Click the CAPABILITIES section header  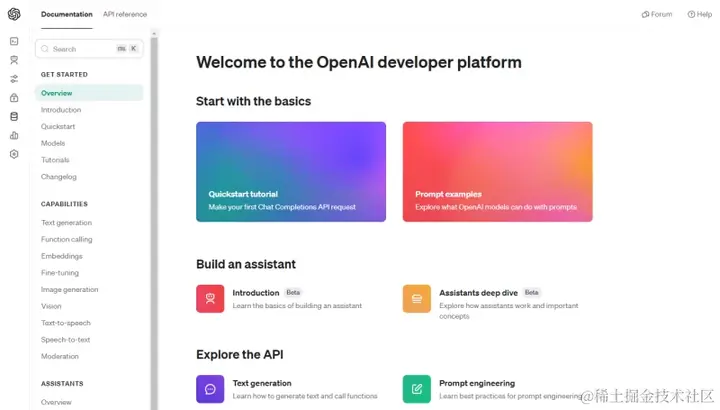click(64, 204)
